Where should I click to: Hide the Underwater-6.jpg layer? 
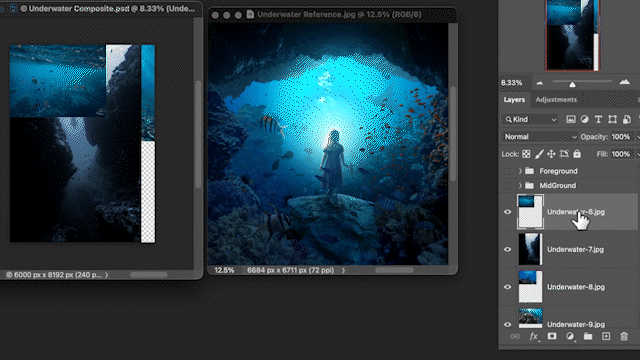click(507, 212)
